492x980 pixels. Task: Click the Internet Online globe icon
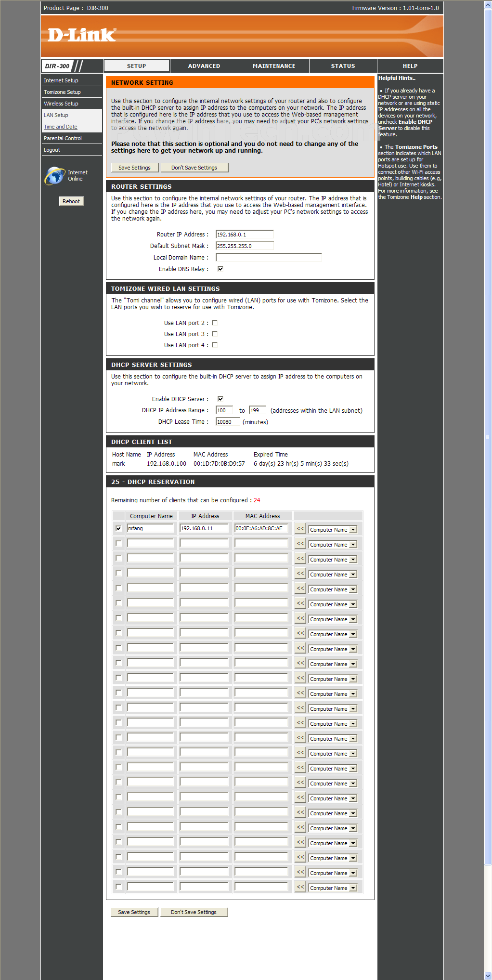click(55, 176)
